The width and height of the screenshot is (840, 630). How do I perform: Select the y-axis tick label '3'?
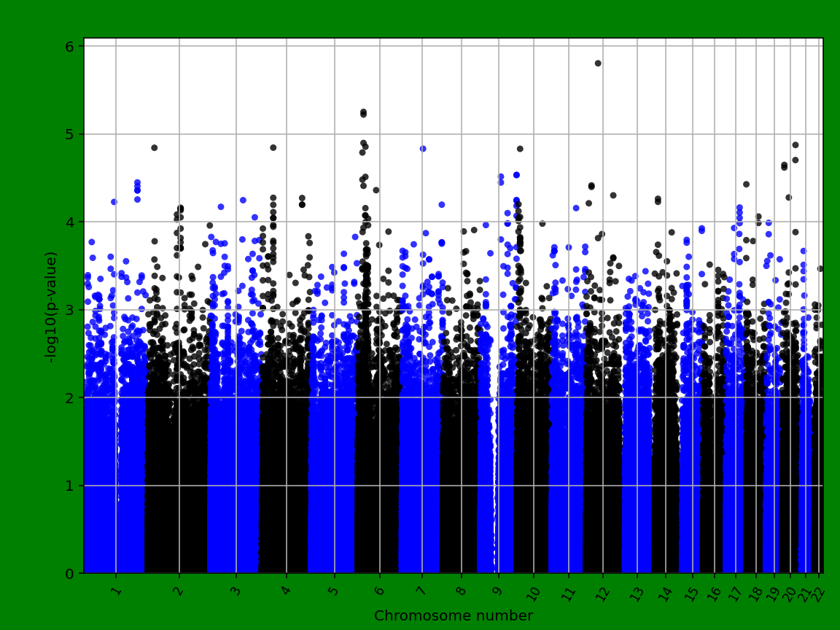tap(71, 310)
